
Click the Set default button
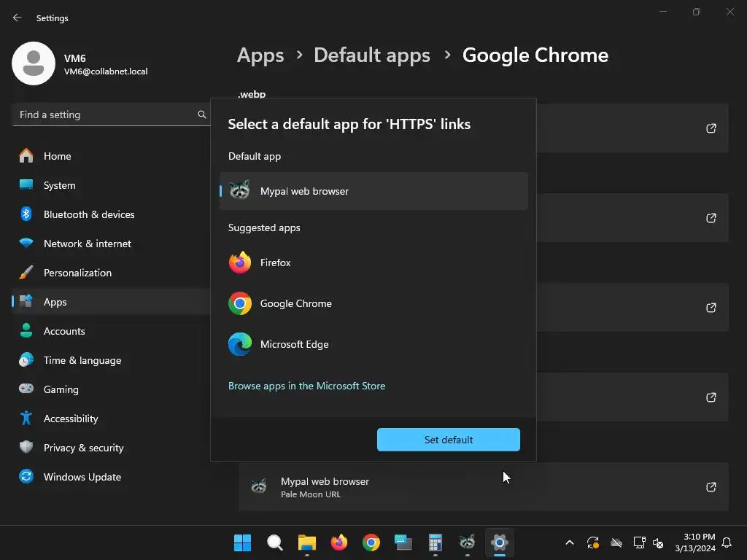(449, 440)
